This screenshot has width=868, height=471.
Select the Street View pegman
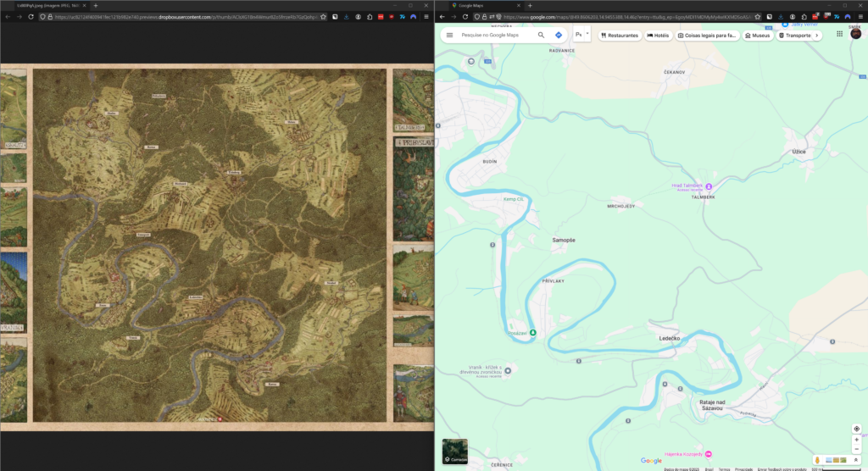click(x=819, y=460)
